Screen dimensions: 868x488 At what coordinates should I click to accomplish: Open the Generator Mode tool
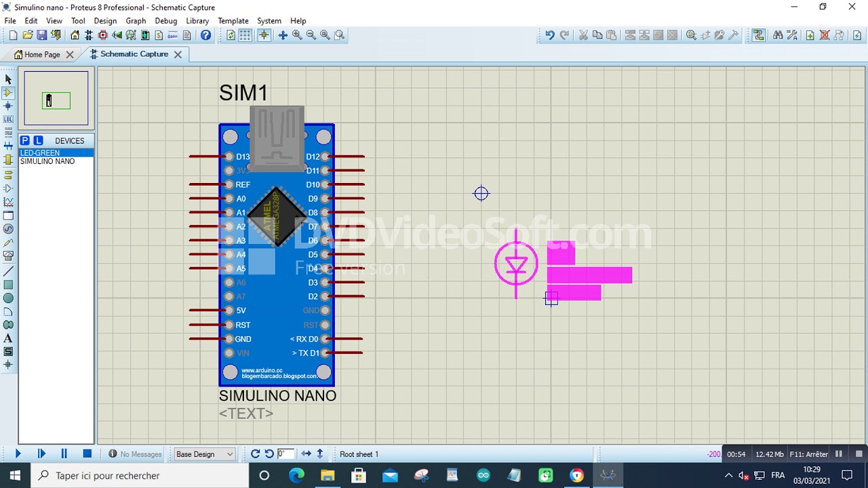8,229
